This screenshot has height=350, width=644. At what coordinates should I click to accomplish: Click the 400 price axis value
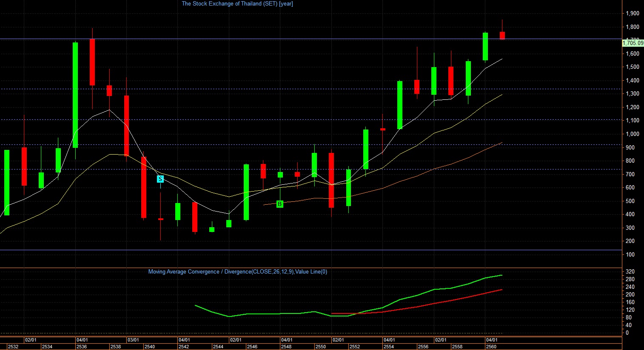point(630,215)
